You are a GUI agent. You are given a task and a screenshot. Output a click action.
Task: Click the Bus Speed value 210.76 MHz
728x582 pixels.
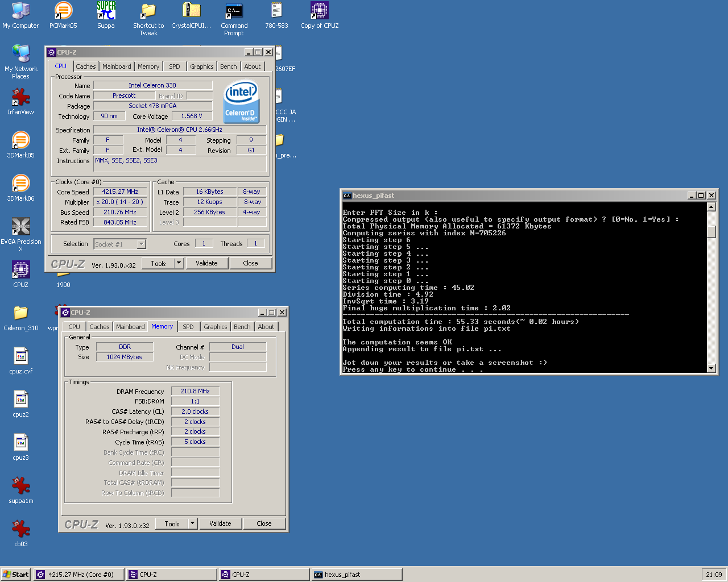pyautogui.click(x=120, y=212)
